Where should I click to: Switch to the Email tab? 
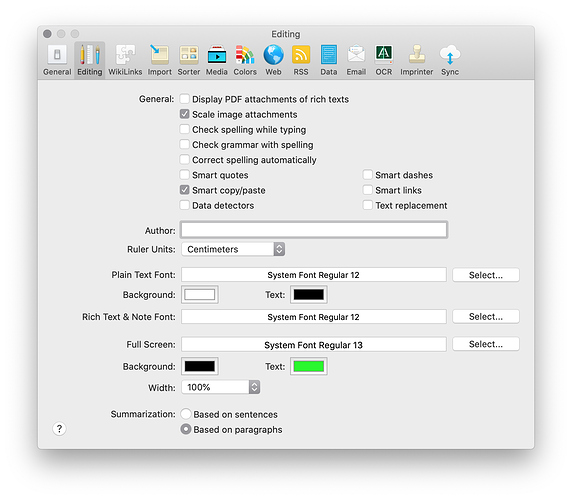[356, 60]
